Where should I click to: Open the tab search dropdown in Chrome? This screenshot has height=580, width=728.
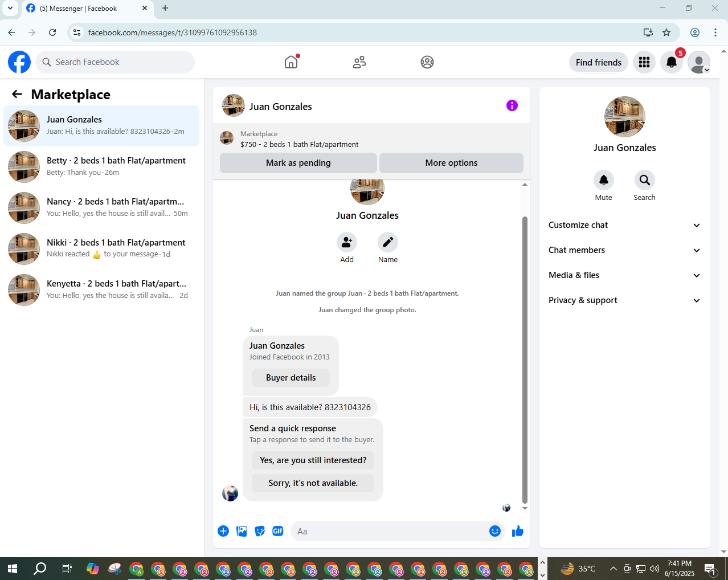pos(10,8)
